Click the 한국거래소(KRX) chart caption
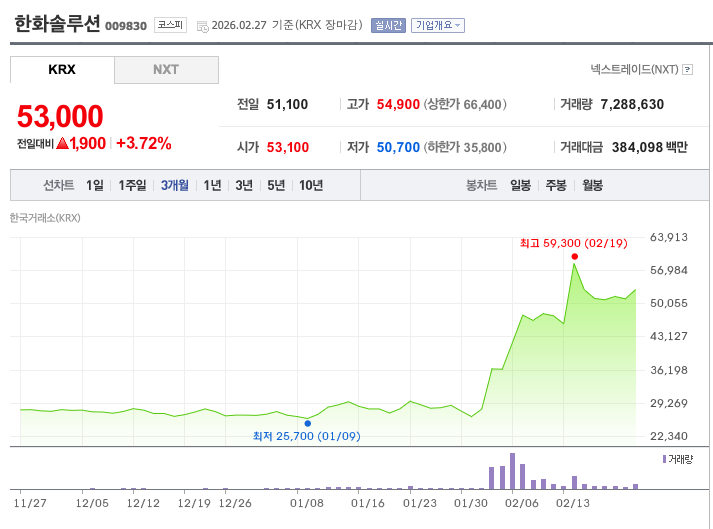The height and width of the screenshot is (529, 713). point(45,218)
